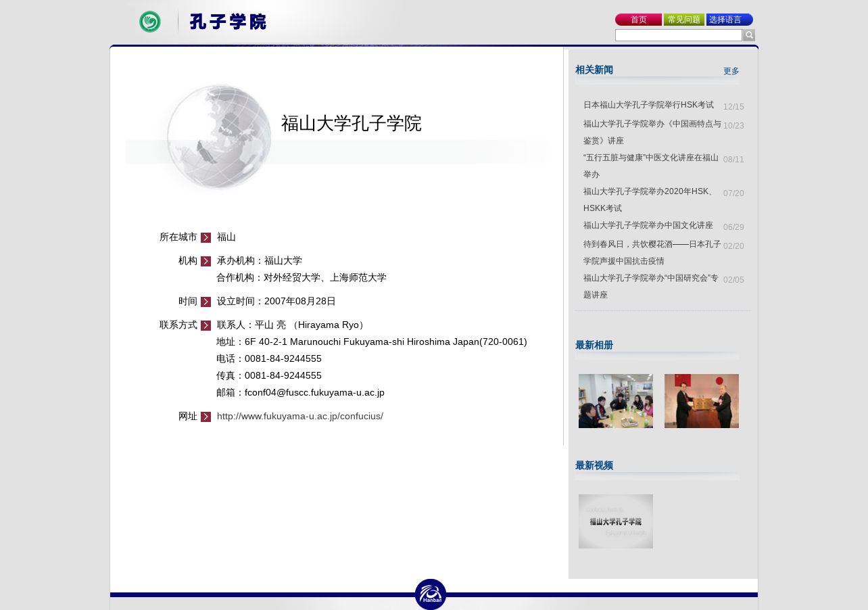This screenshot has width=868, height=610.
Task: Click the city value 福山
Action: pos(226,237)
